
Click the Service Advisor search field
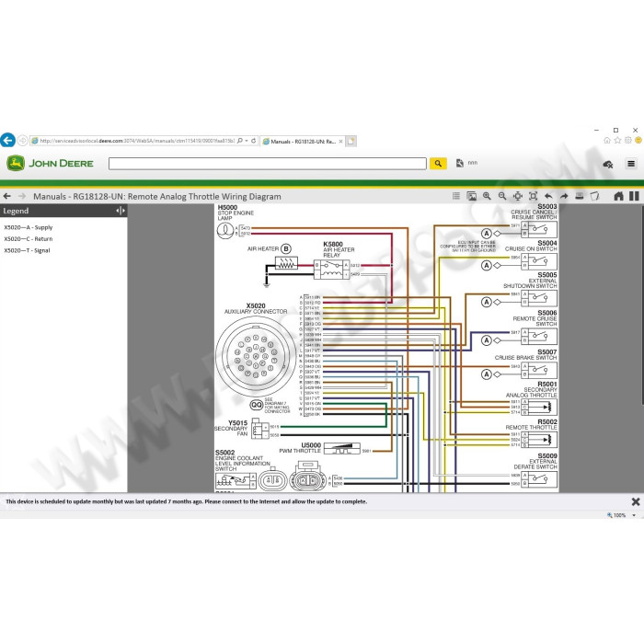coord(268,164)
